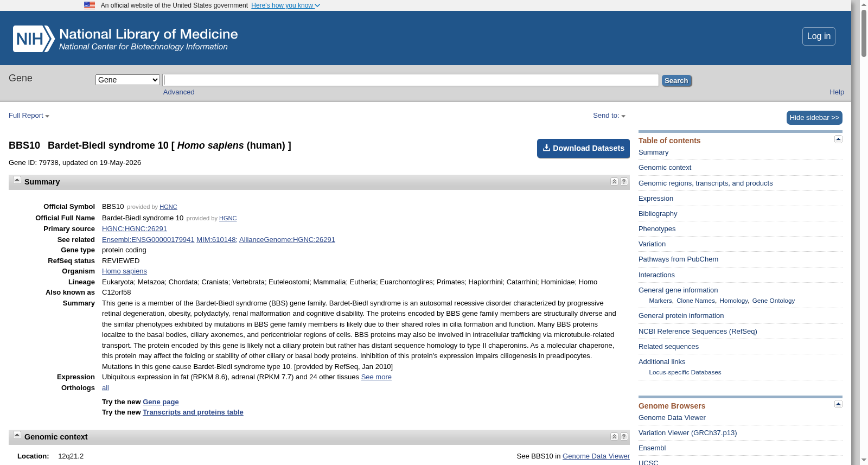Open help for Summary section
Viewport: 868px width, 465px height.
click(624, 182)
